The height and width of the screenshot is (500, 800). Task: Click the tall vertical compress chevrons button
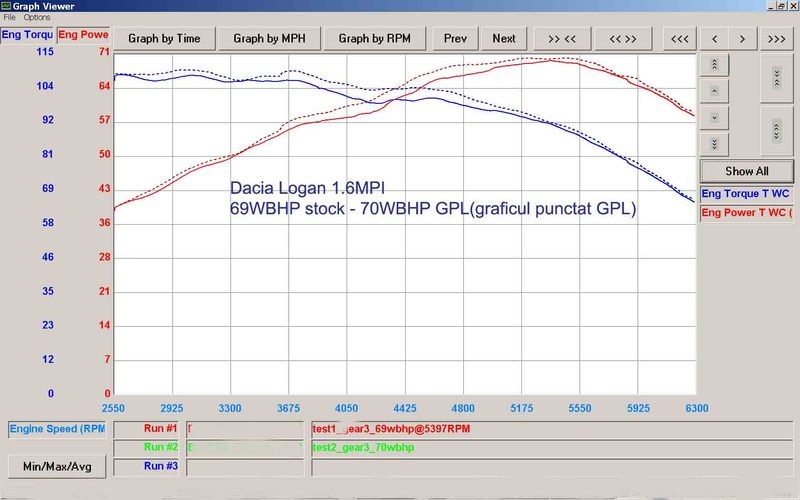pos(777,79)
